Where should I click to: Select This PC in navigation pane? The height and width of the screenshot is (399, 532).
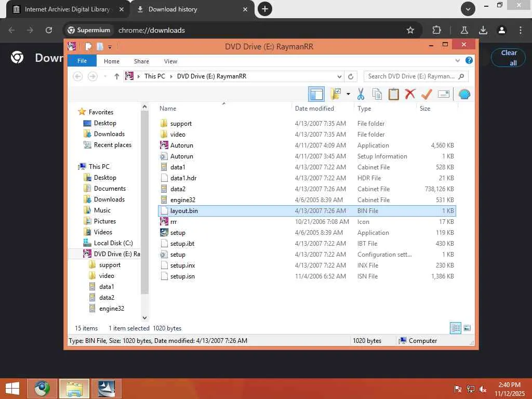[99, 167]
